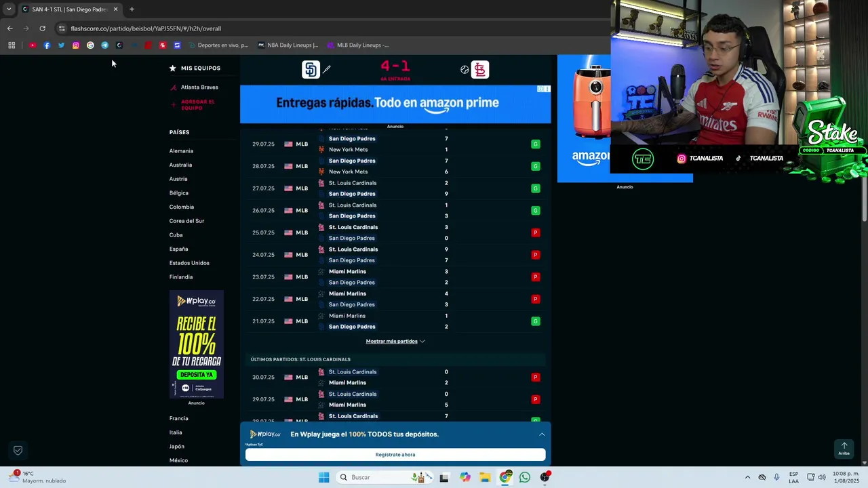Open the Deportes en vivo bookmark
This screenshot has width=868, height=488.
click(219, 45)
